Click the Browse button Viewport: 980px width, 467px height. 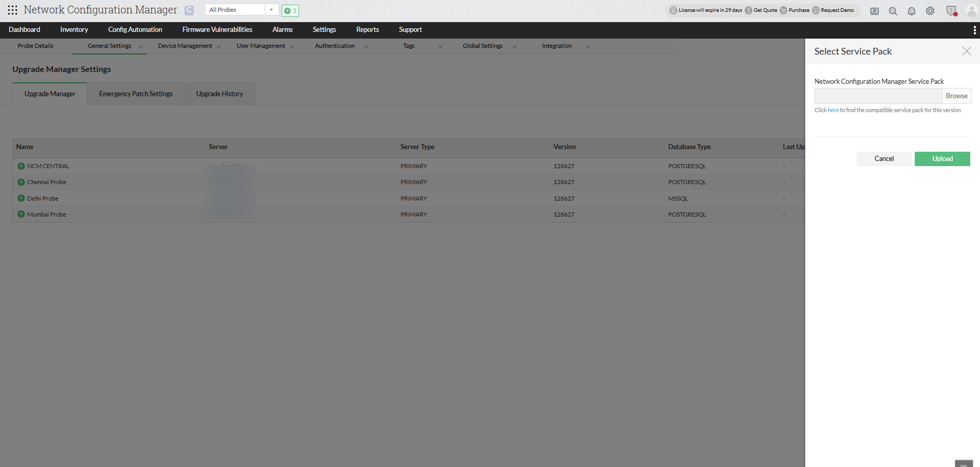pos(956,96)
